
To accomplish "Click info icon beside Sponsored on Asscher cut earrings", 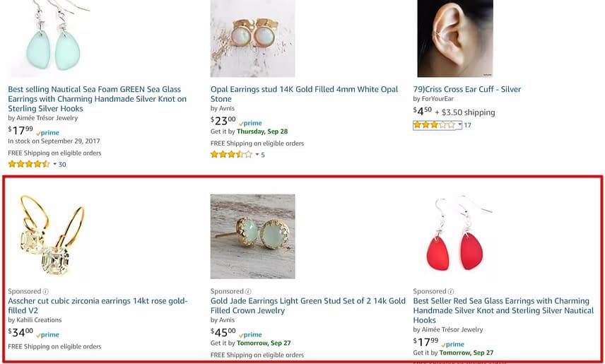I will coord(46,291).
